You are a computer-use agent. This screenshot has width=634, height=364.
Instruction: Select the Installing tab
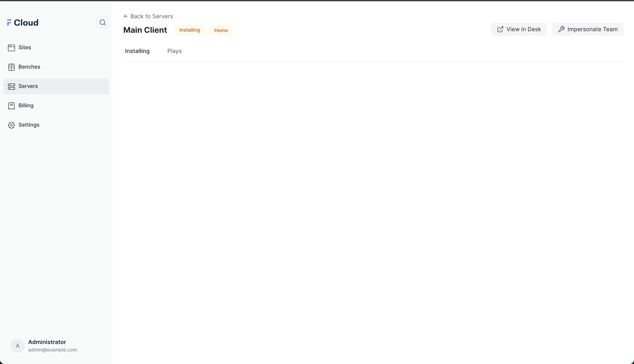click(x=137, y=51)
